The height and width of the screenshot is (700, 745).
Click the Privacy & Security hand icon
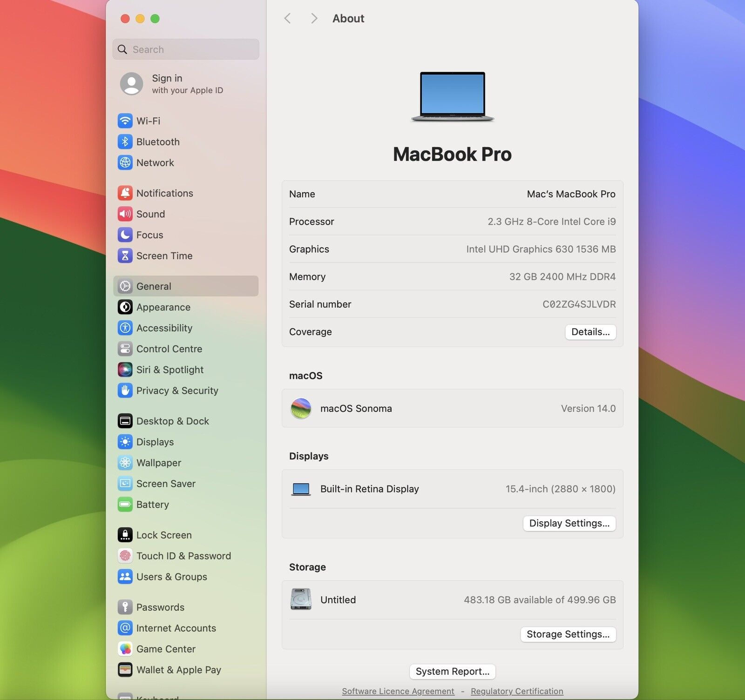[125, 391]
